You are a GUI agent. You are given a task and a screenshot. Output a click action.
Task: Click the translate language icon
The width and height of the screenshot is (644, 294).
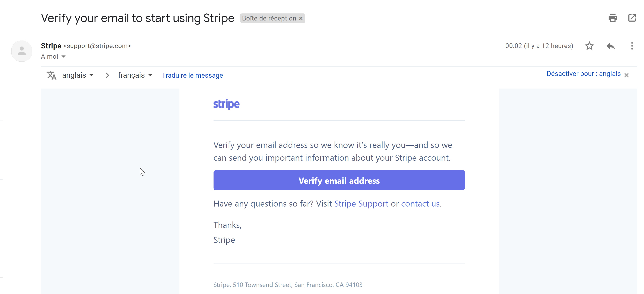click(x=52, y=75)
